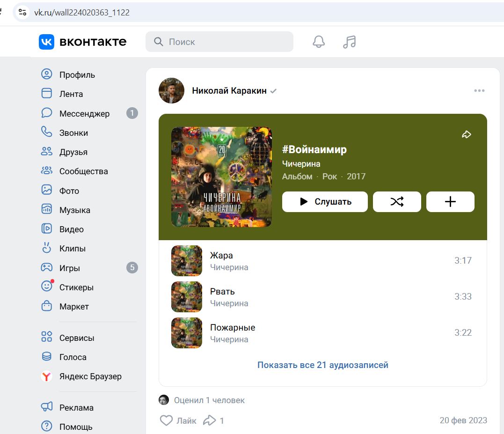Click the shuffle album button
The height and width of the screenshot is (434, 504).
tap(397, 202)
